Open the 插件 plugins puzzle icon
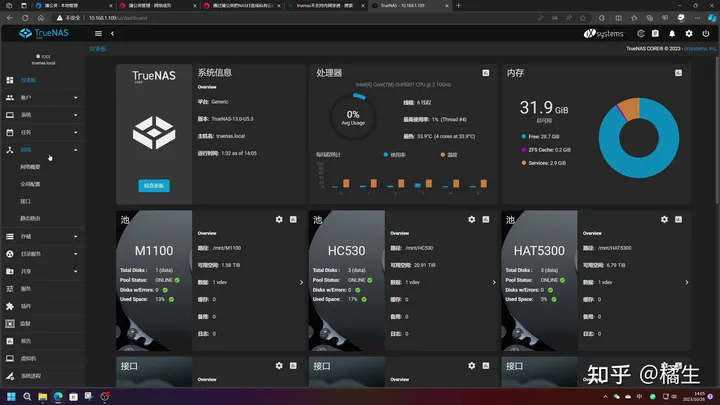720x405 pixels. coord(10,306)
